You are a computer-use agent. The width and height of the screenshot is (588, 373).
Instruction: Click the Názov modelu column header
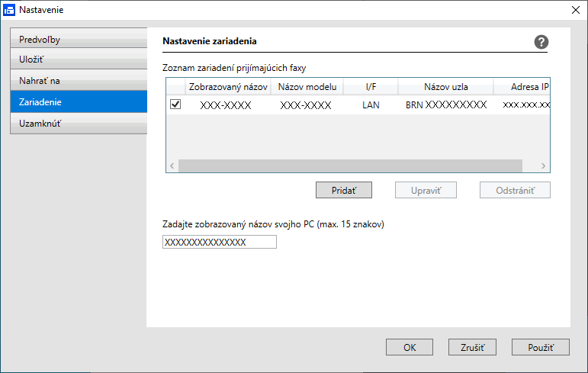pos(307,86)
